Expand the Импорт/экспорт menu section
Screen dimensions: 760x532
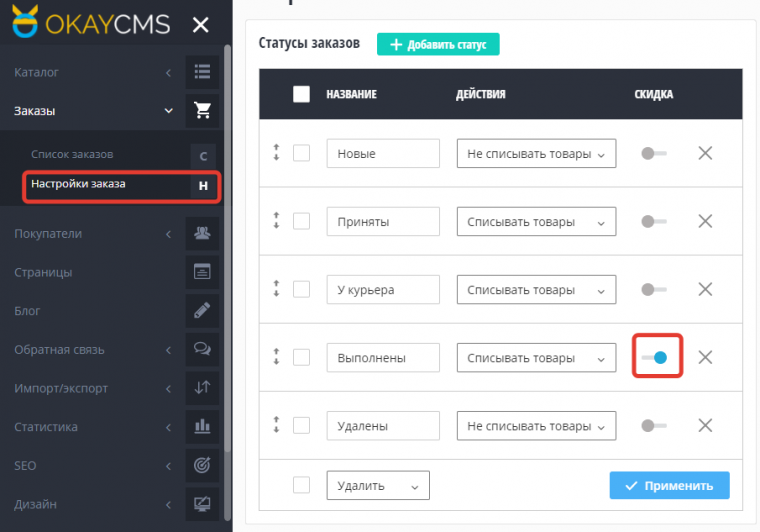click(x=90, y=388)
